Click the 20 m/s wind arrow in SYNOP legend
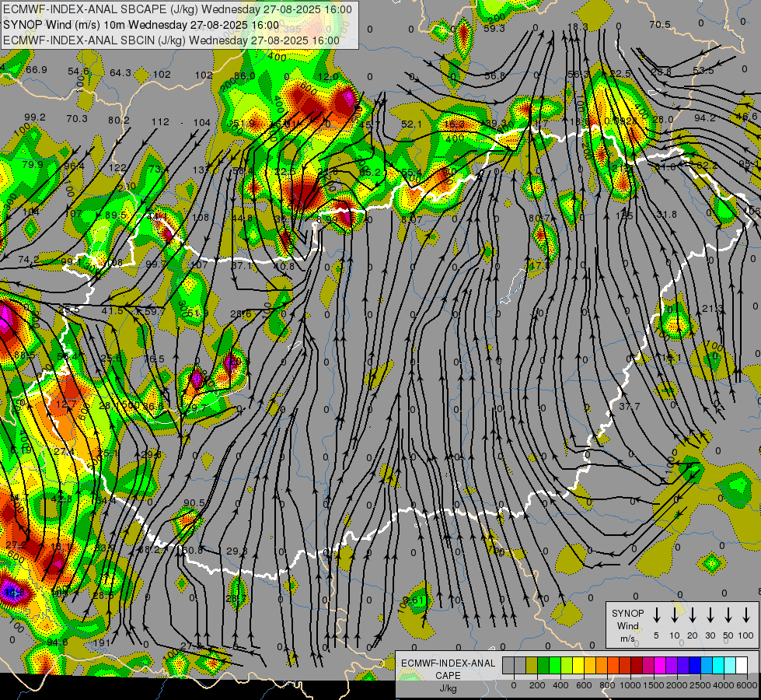The height and width of the screenshot is (700, 761). (693, 615)
